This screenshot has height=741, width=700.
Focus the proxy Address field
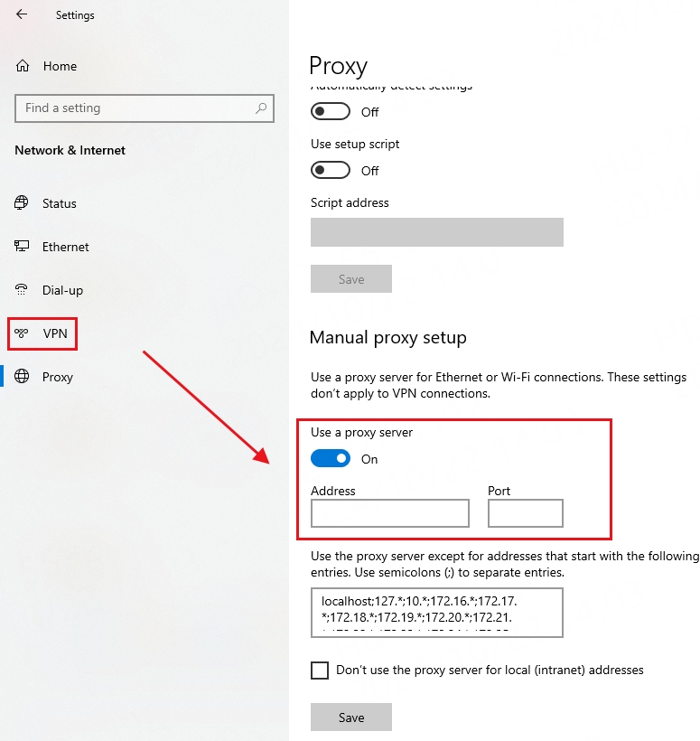(x=390, y=514)
